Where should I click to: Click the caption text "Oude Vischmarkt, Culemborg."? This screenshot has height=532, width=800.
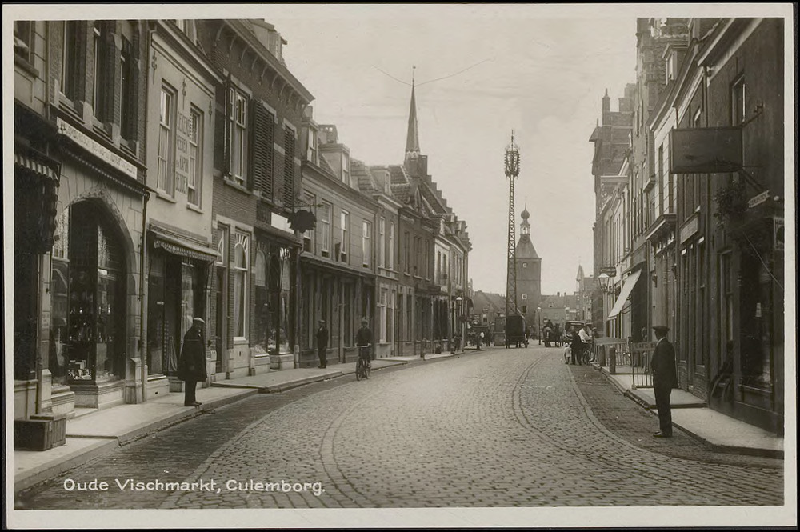pyautogui.click(x=194, y=486)
